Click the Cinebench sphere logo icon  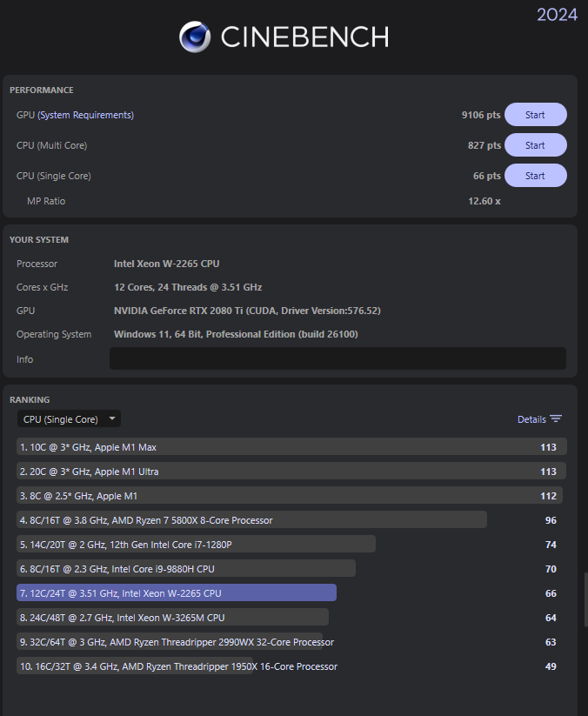[x=195, y=37]
